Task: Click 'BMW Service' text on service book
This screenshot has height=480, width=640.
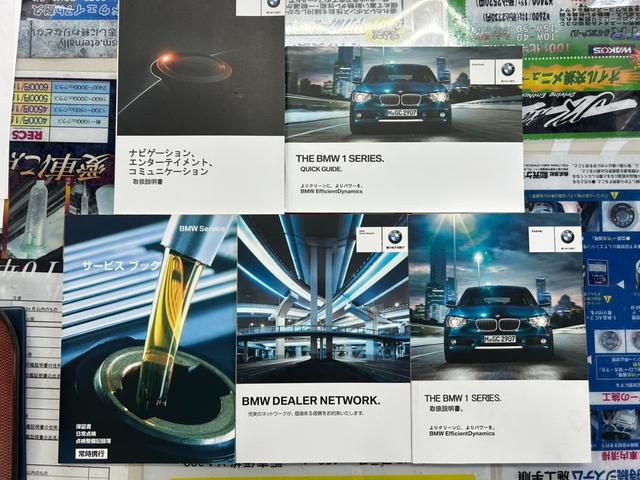Action: (202, 229)
